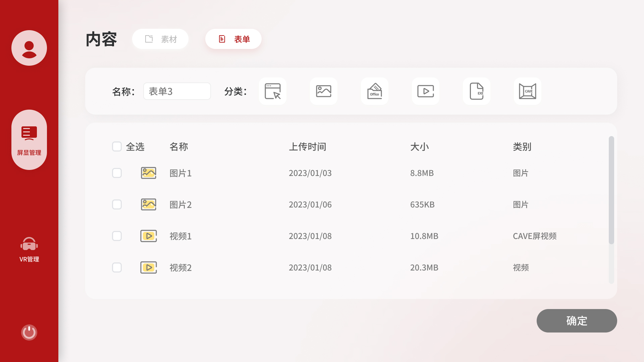Filter by EXE file category
This screenshot has height=362, width=644.
(476, 91)
